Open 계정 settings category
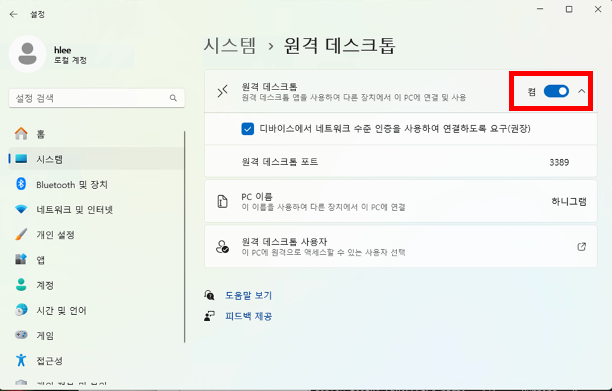 pyautogui.click(x=96, y=285)
